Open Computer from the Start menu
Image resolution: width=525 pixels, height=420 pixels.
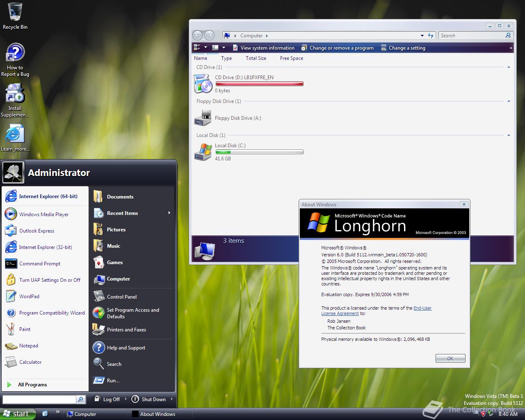pyautogui.click(x=132, y=279)
